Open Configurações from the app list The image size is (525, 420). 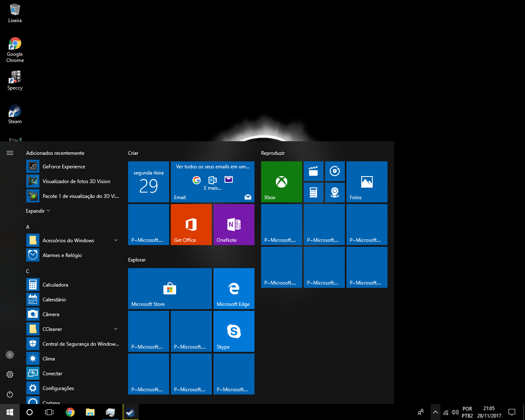(x=73, y=388)
